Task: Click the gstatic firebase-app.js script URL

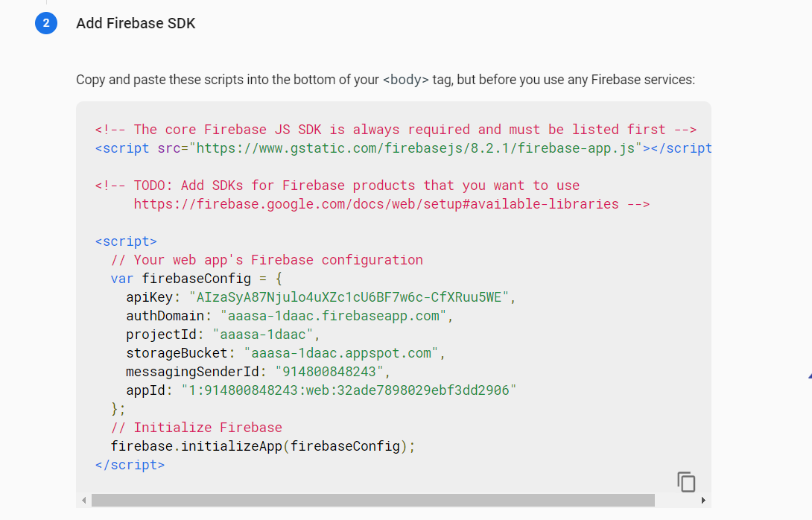Action: [416, 148]
